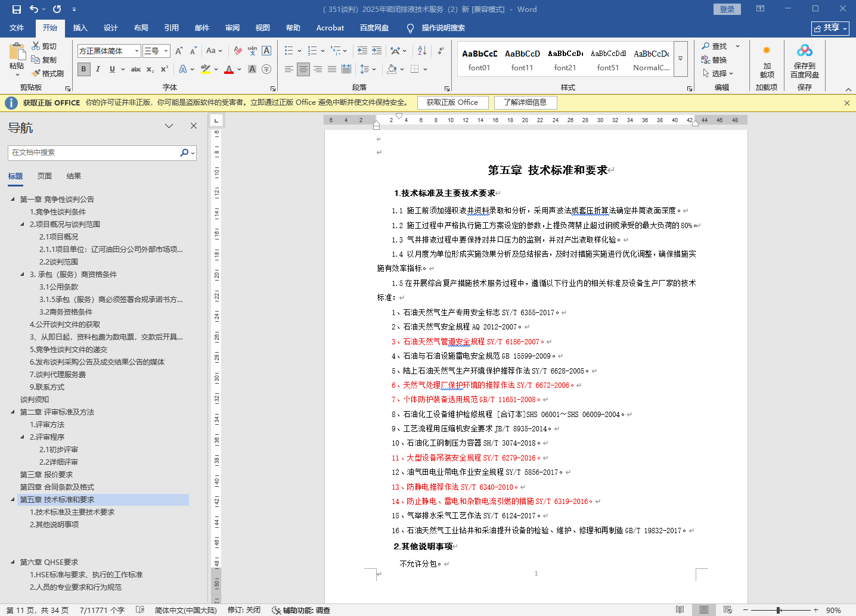
Task: Open the font size dropdown
Action: pyautogui.click(x=166, y=51)
